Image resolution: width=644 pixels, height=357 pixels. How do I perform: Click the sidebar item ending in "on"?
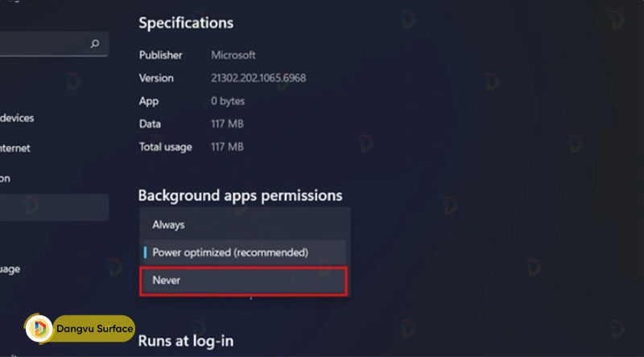[x=6, y=178]
